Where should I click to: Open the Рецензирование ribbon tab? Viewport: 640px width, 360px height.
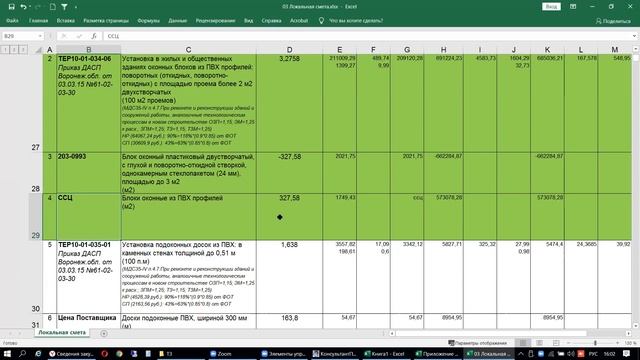pyautogui.click(x=215, y=20)
